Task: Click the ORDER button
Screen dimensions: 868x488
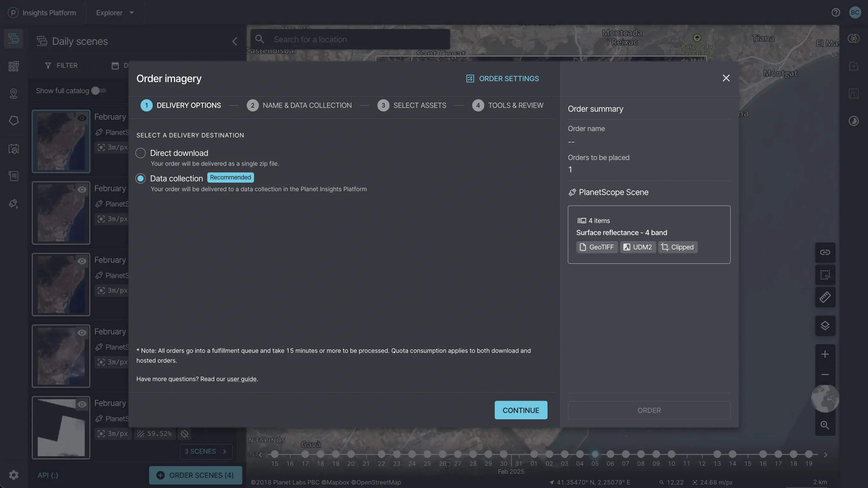Action: (649, 410)
